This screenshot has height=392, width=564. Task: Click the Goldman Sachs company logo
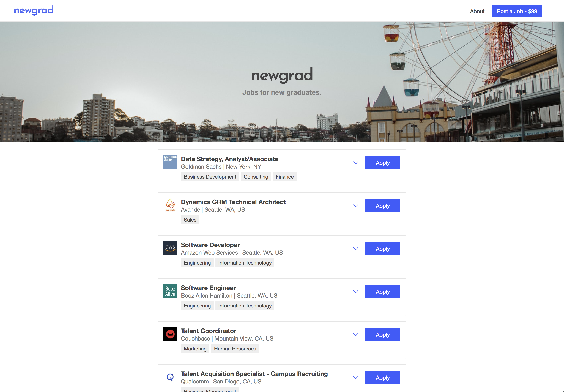(x=170, y=162)
